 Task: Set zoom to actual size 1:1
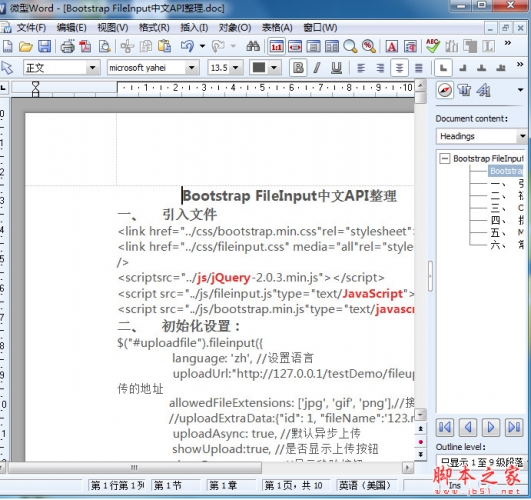[x=277, y=46]
